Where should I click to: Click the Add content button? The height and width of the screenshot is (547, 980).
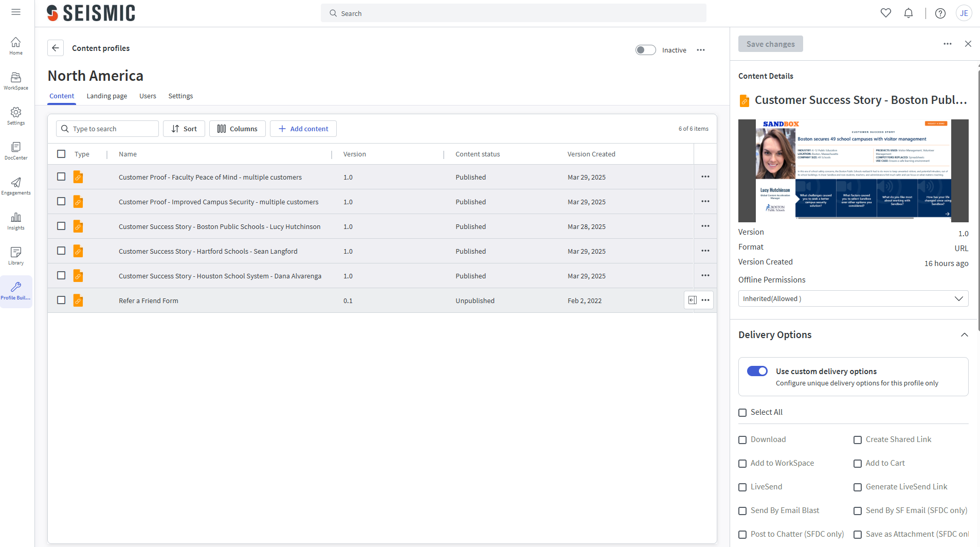[x=303, y=129]
